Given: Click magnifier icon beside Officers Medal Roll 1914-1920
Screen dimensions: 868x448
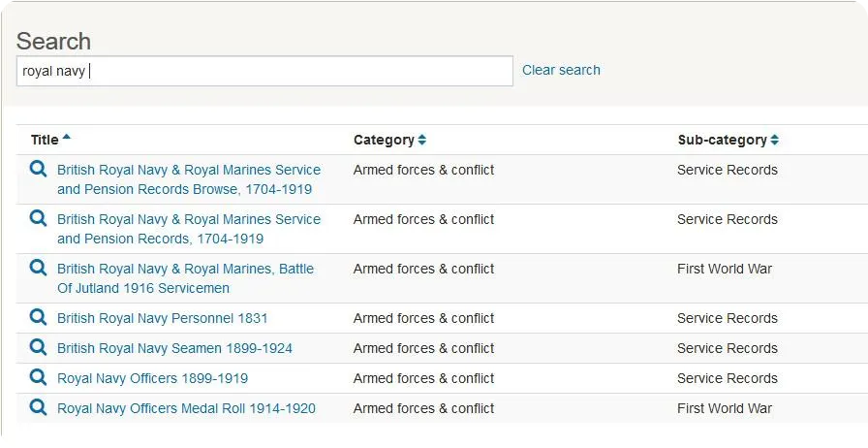Looking at the screenshot, I should pos(38,407).
